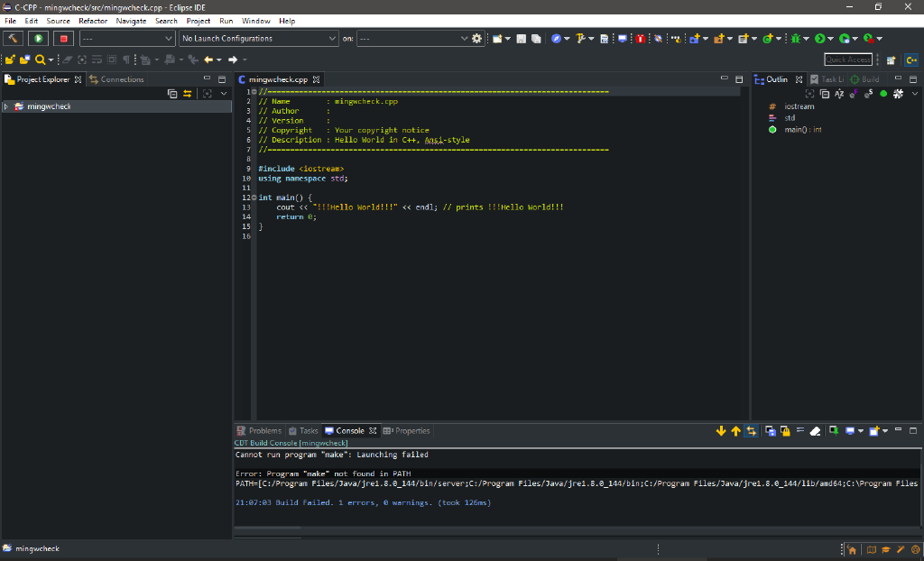Open the Refactor menu
924x561 pixels.
pyautogui.click(x=93, y=21)
